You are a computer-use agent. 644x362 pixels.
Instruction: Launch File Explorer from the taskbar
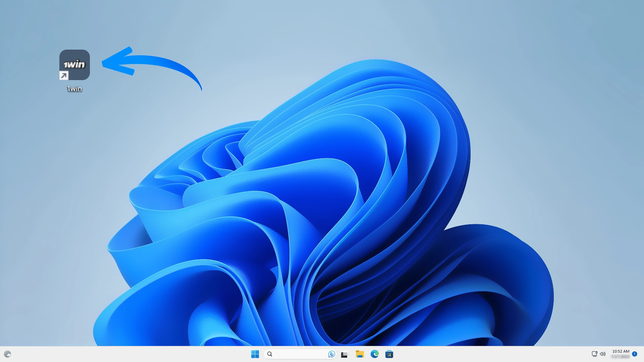[360, 354]
